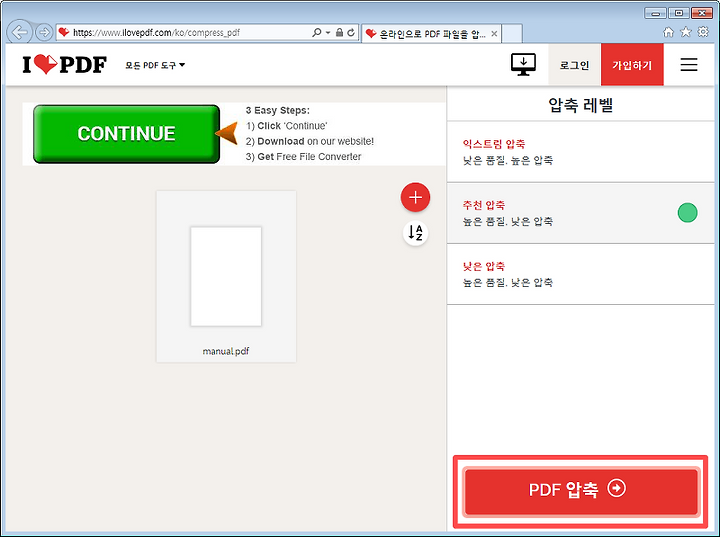Close the browser window
This screenshot has height=537, width=720.
click(x=702, y=13)
